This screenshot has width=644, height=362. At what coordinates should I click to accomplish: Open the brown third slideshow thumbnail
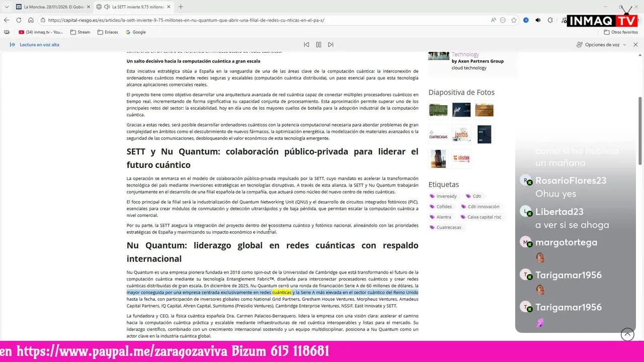tap(485, 110)
